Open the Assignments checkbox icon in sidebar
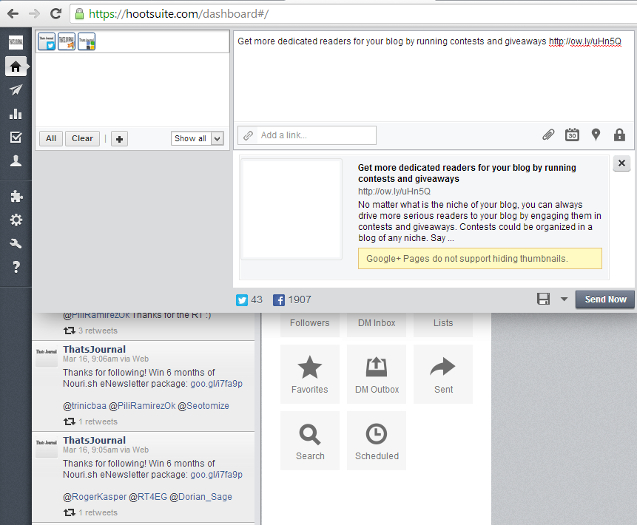Screen dimensions: 637x525 (16, 137)
